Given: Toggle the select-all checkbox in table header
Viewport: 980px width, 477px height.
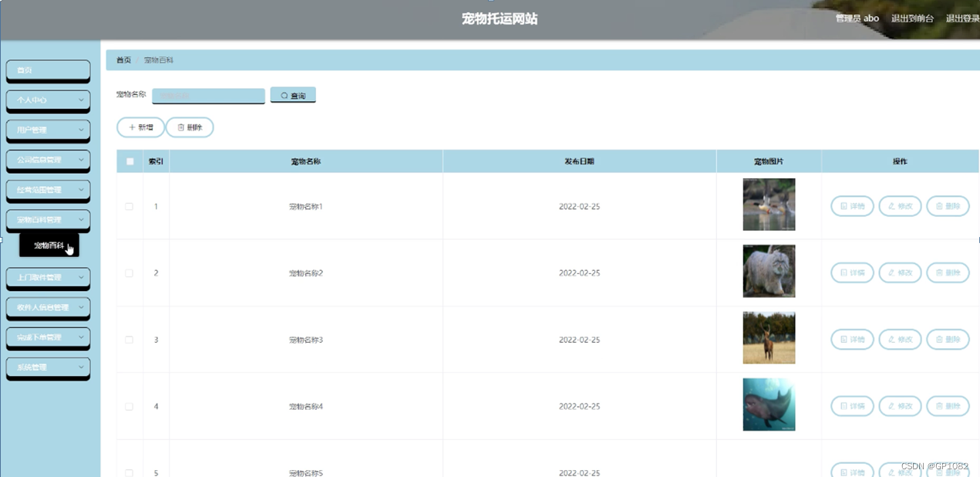Looking at the screenshot, I should 130,161.
